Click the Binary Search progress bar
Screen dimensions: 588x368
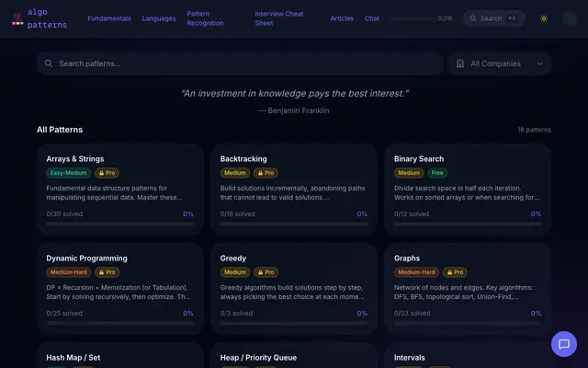(468, 224)
